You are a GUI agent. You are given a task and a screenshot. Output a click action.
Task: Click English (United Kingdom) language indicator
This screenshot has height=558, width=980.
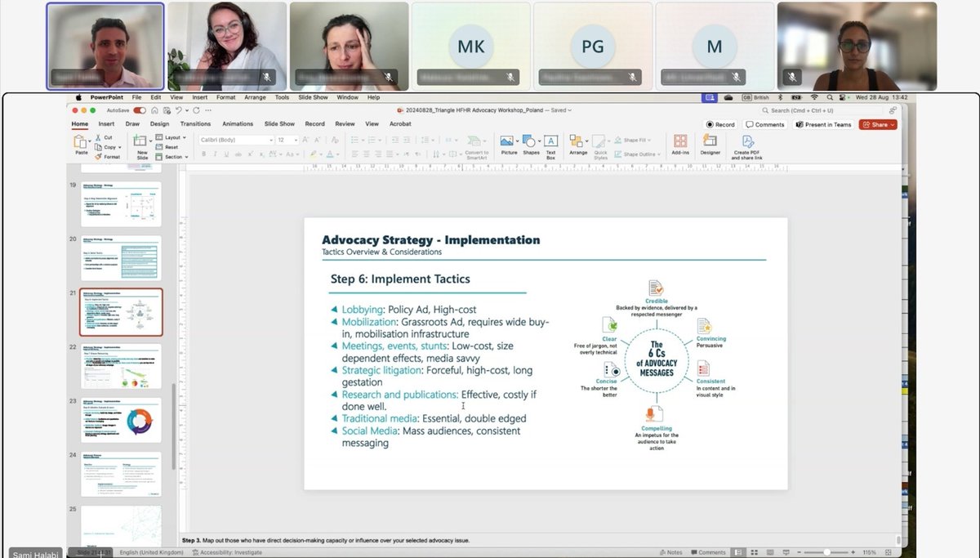[x=152, y=552]
